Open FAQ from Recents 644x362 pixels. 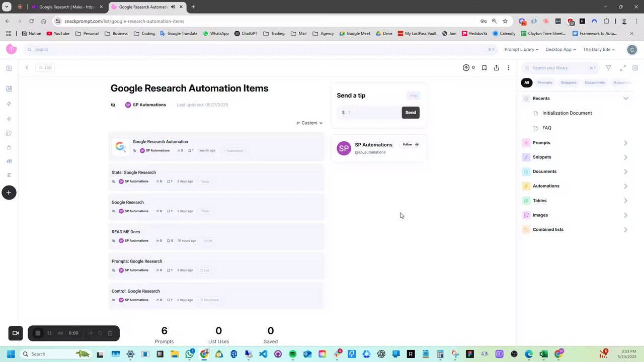[546, 128]
